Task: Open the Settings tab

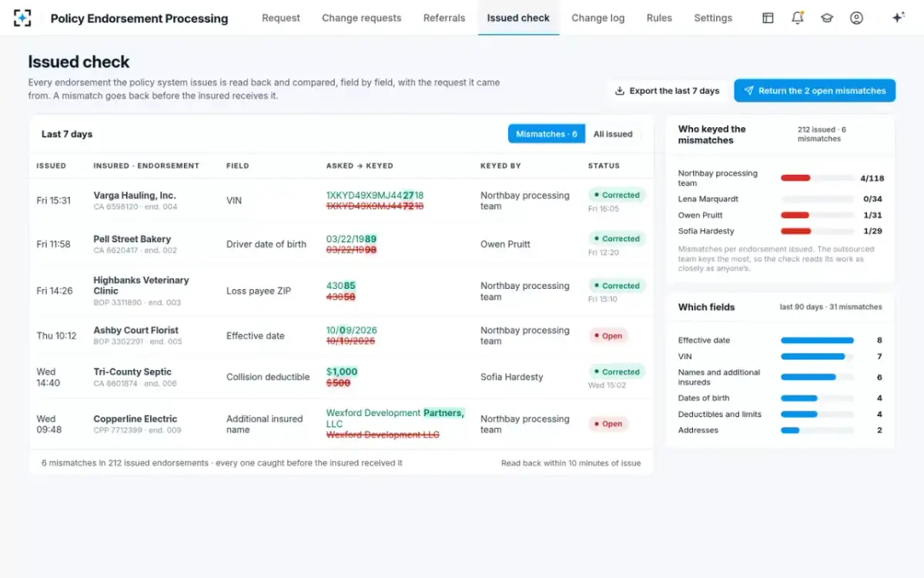Action: pos(713,18)
